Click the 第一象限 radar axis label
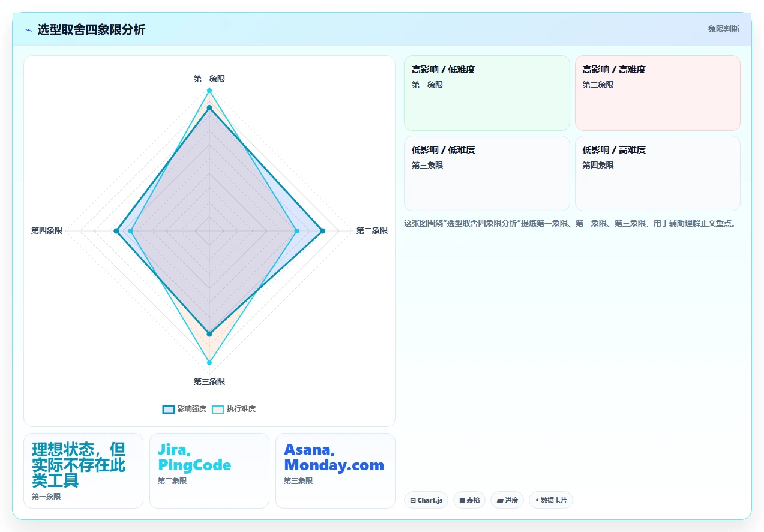 pos(209,79)
